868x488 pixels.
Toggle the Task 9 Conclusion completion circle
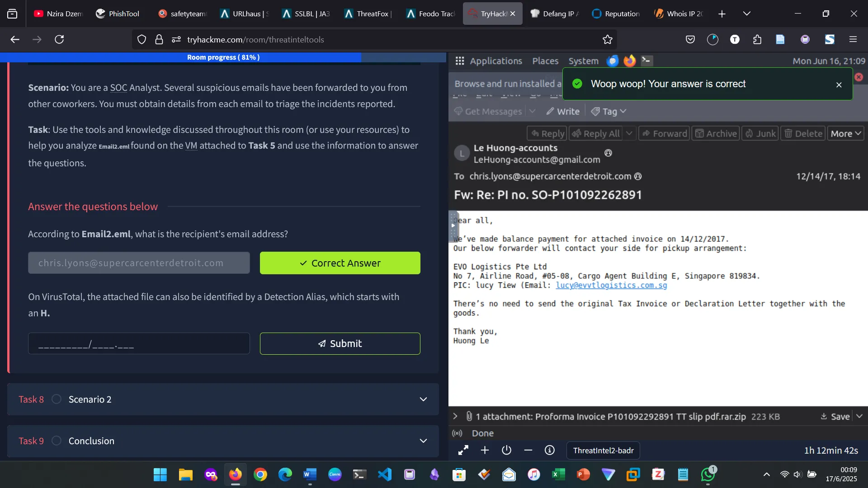point(57,441)
